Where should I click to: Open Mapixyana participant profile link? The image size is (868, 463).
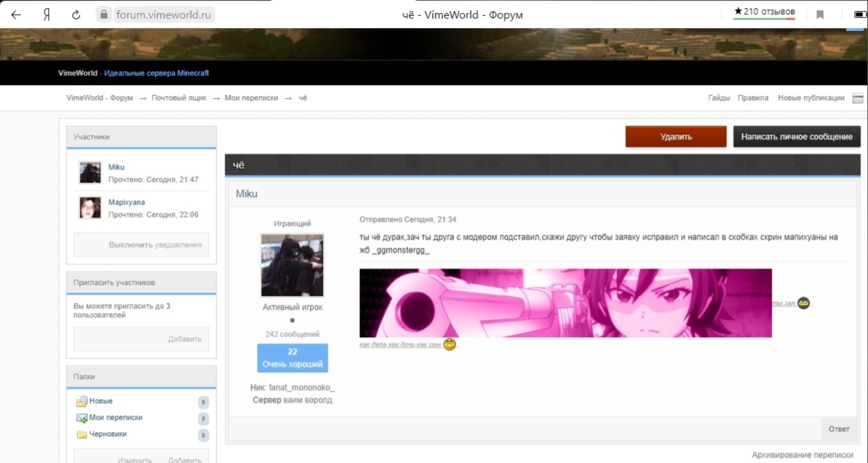click(126, 202)
